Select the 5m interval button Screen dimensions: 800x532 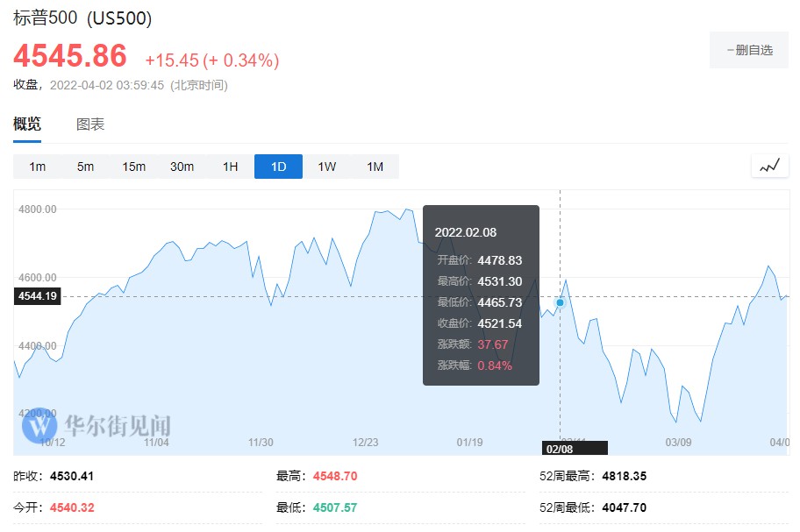[x=85, y=167]
